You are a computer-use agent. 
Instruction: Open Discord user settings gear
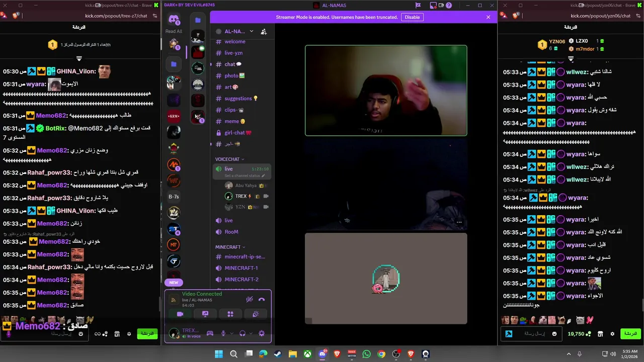(262, 333)
